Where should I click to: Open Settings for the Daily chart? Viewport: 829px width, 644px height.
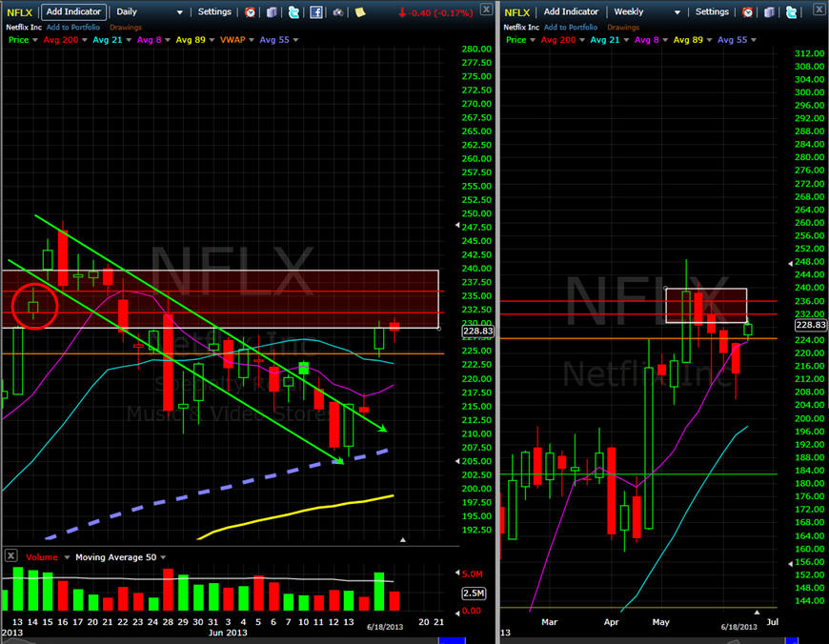tap(214, 11)
